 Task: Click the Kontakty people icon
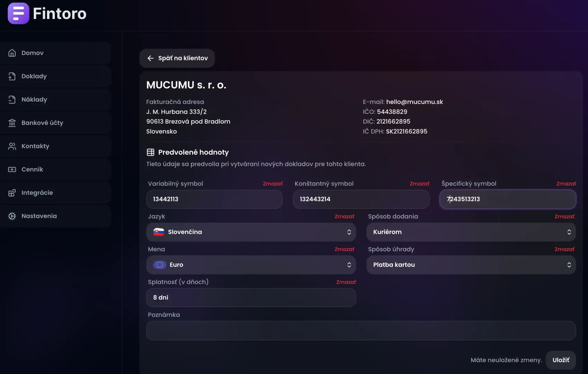[12, 146]
